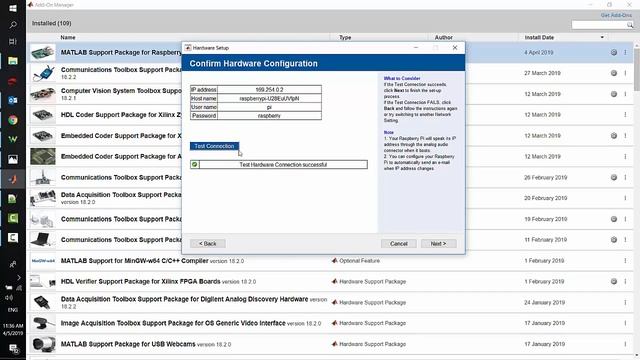
Task: Select MATLAB Support Package for USB Webcams row
Action: (331, 344)
